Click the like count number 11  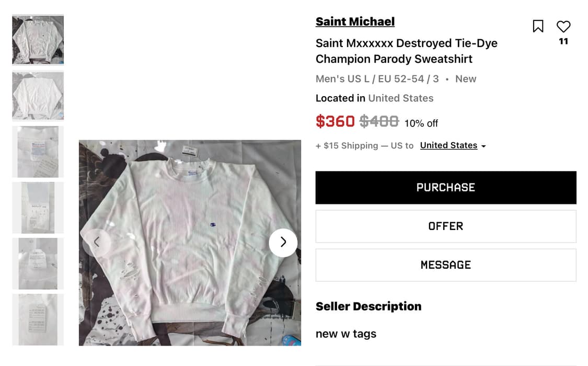[563, 41]
